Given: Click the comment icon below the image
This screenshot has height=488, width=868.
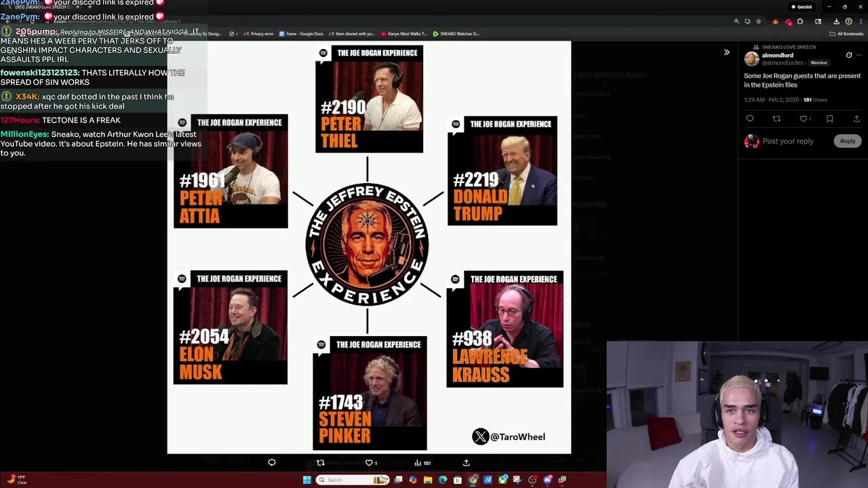Looking at the screenshot, I should [271, 462].
